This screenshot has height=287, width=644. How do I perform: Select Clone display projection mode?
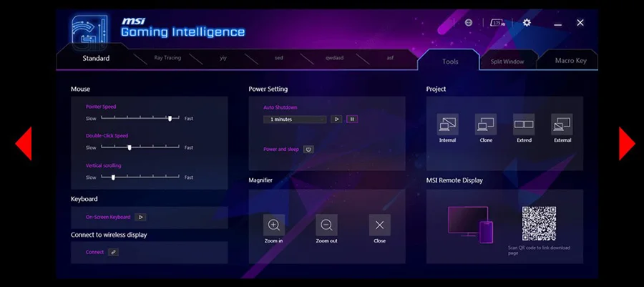click(x=485, y=124)
